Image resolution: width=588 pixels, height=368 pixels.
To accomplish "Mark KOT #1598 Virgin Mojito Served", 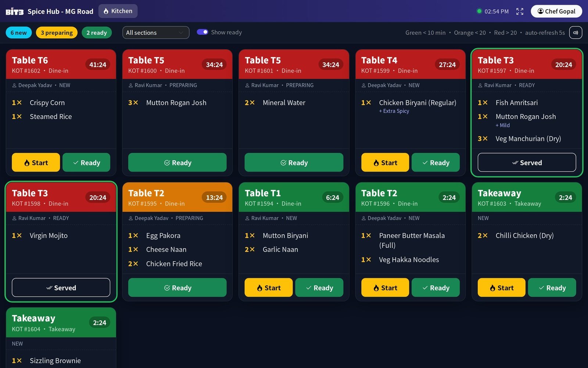I will (61, 287).
